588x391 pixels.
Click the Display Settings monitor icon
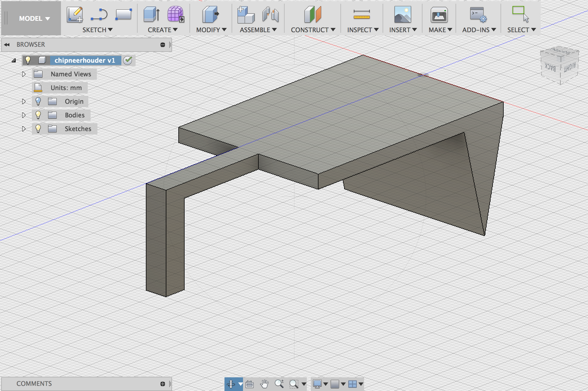point(317,384)
